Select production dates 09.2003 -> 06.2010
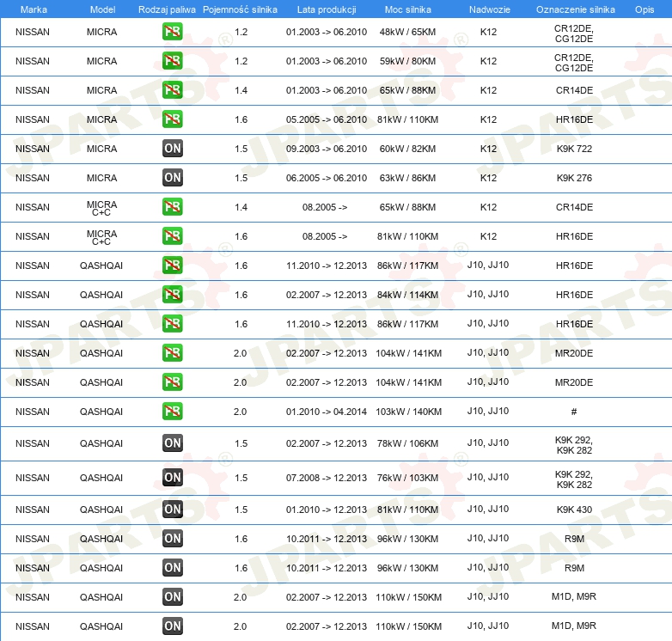The width and height of the screenshot is (672, 641). [x=327, y=149]
